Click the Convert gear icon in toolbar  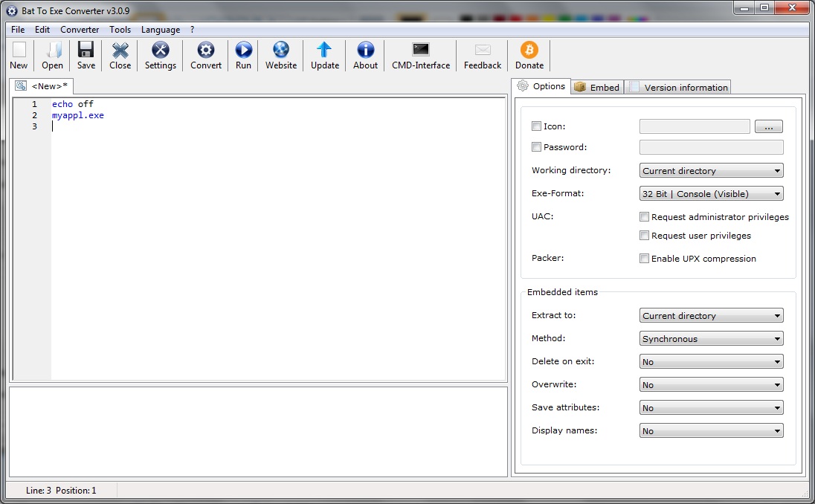(205, 51)
